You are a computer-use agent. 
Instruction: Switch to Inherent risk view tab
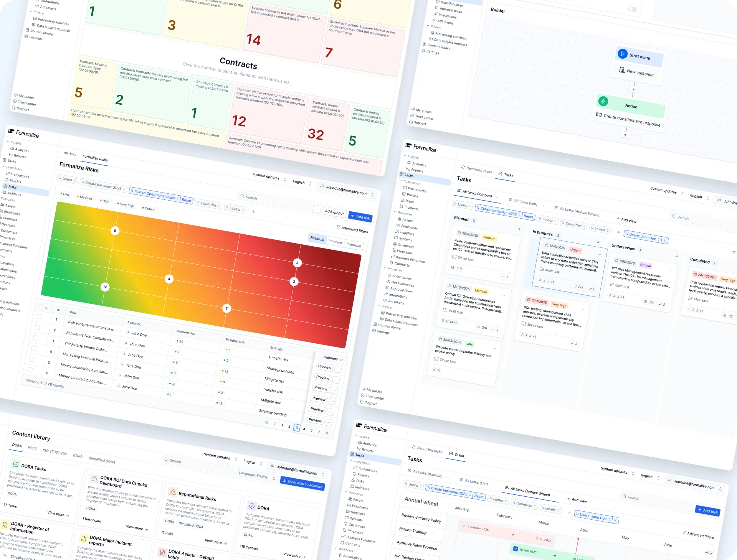(335, 242)
